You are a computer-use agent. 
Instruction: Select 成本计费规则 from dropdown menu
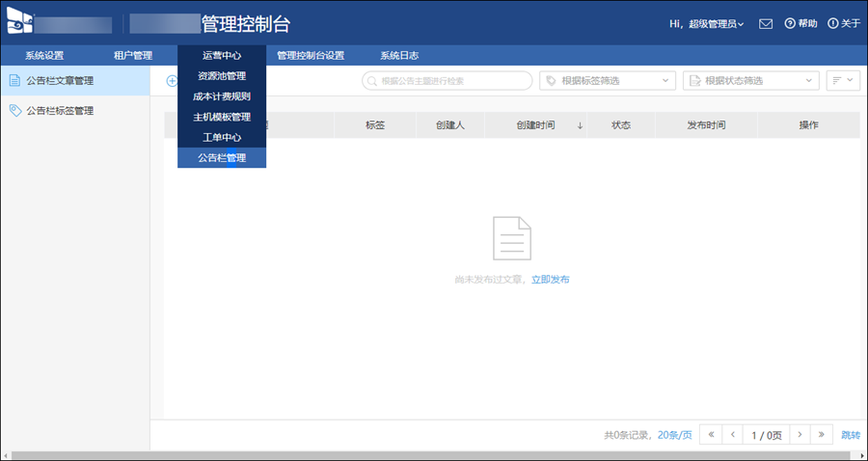[x=222, y=96]
